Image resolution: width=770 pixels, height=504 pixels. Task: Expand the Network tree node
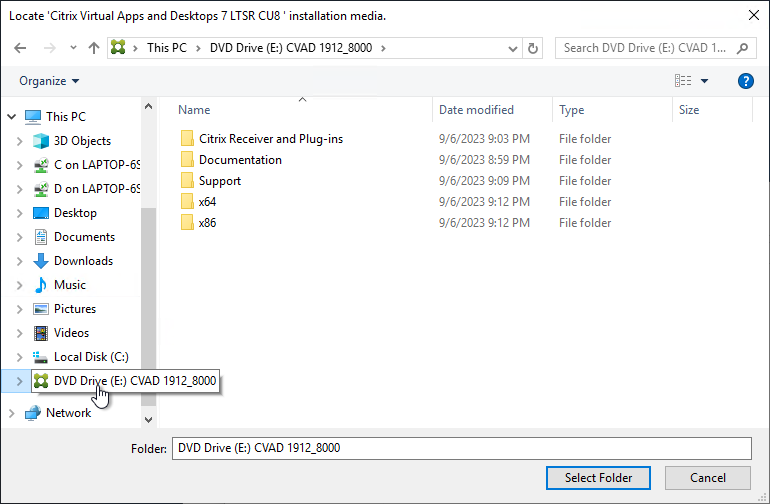coord(12,413)
